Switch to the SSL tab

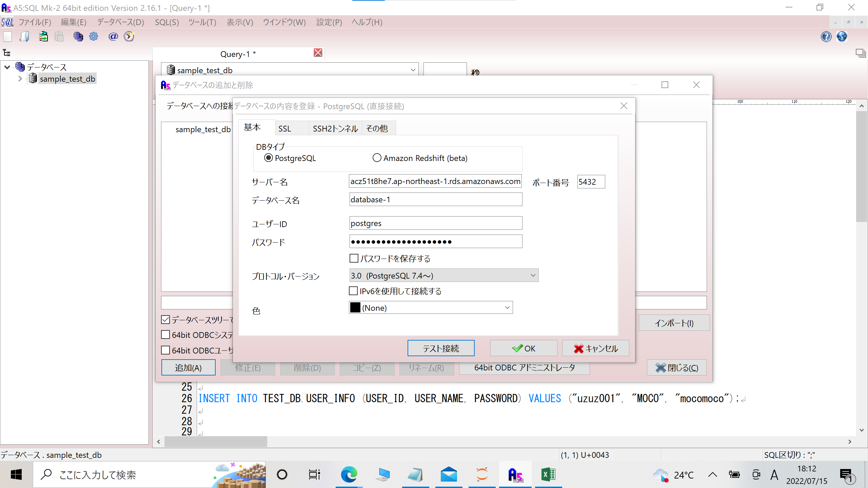284,128
